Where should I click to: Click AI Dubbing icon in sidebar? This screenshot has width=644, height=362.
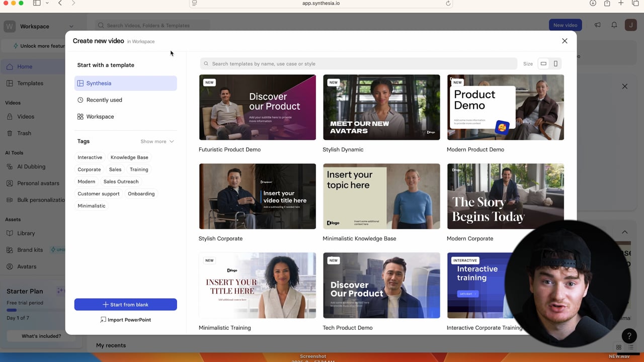[10, 166]
